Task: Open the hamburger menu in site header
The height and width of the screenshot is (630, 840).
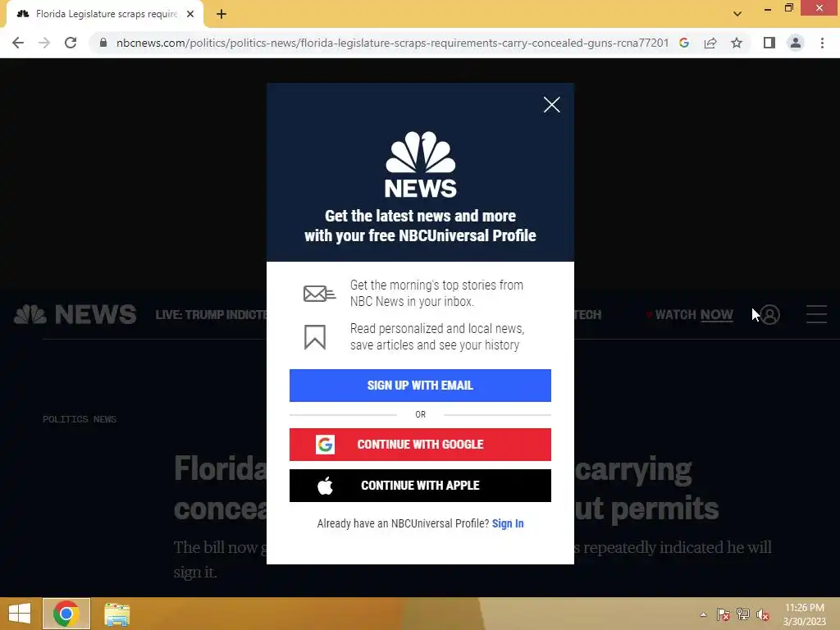Action: (816, 314)
